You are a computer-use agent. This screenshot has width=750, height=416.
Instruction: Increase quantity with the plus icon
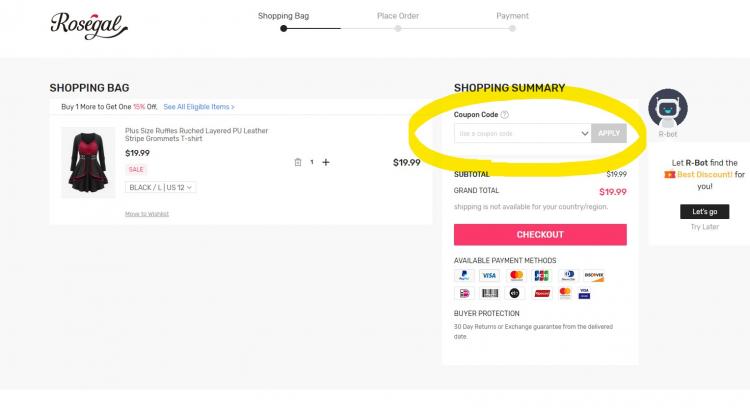(326, 163)
